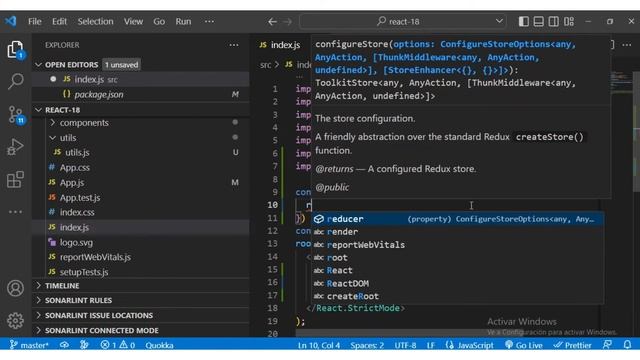Image resolution: width=640 pixels, height=360 pixels.
Task: Select reportWebVitals autocomplete suggestion
Action: point(458,245)
